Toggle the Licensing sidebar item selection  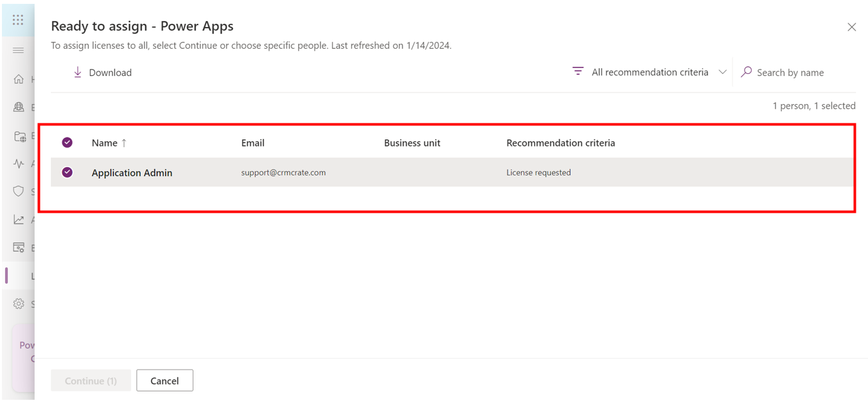[x=19, y=275]
